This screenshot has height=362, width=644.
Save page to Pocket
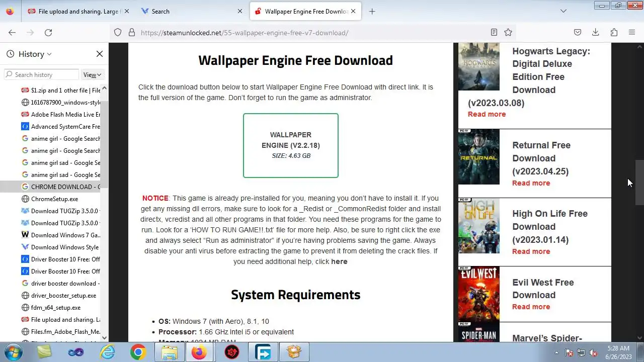(578, 32)
